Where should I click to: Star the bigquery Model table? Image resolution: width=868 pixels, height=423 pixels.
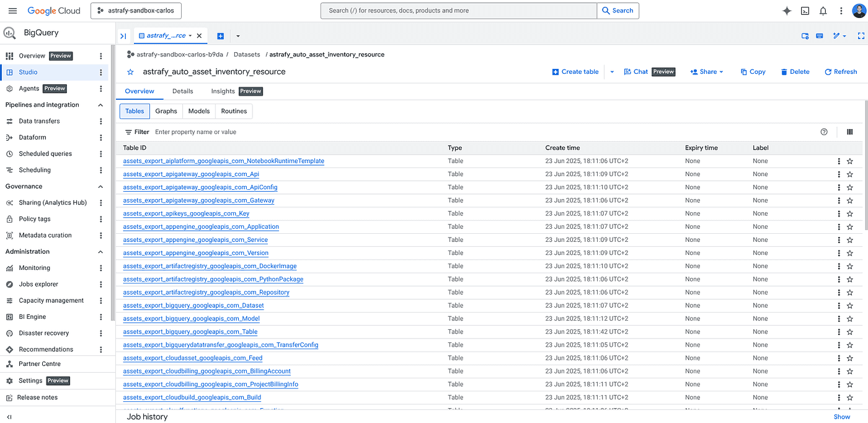point(850,319)
